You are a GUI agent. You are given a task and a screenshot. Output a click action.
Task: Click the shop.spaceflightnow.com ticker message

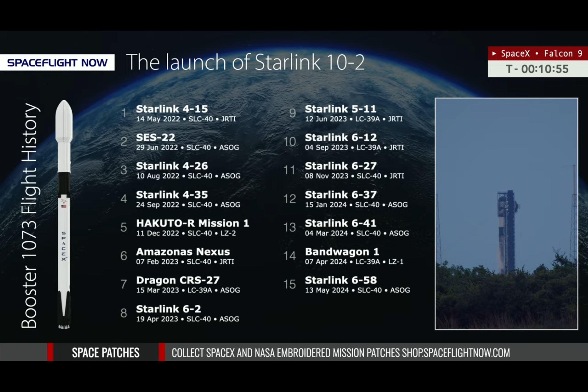coord(341,353)
